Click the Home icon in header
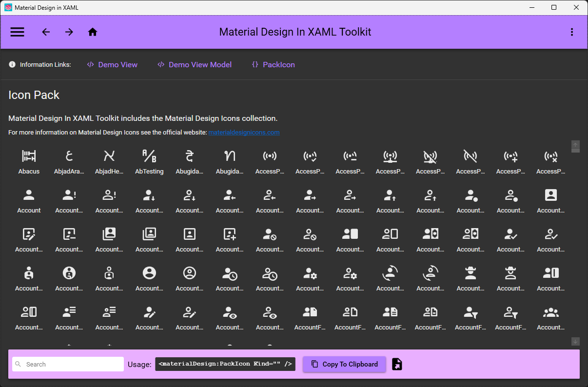Image resolution: width=588 pixels, height=387 pixels. coord(93,32)
